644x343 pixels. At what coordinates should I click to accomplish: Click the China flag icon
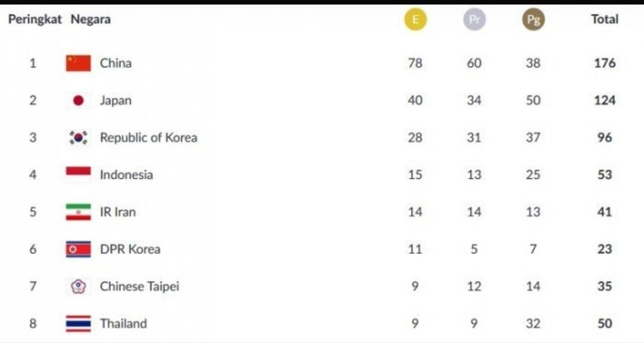coord(78,63)
